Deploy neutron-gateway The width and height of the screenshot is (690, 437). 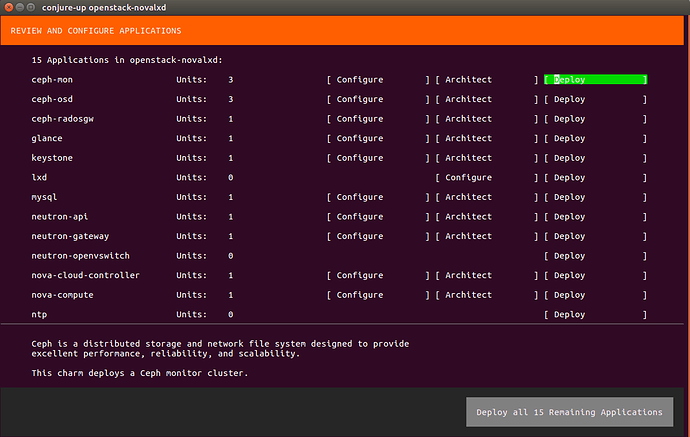(595, 236)
